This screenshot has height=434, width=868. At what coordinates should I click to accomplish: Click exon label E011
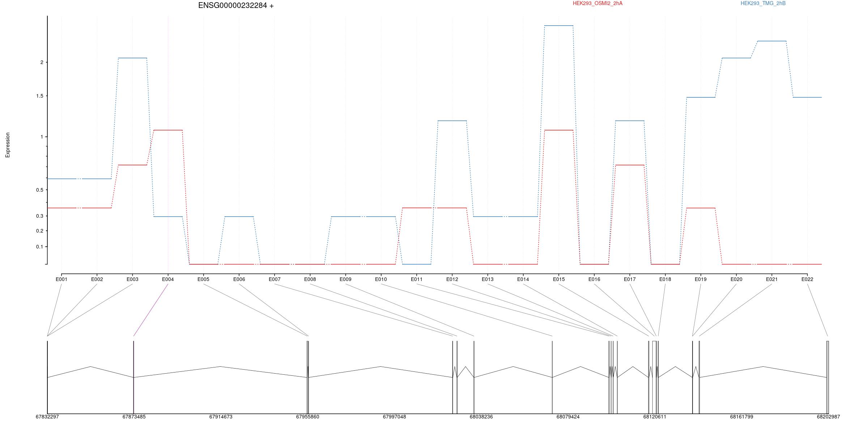417,279
